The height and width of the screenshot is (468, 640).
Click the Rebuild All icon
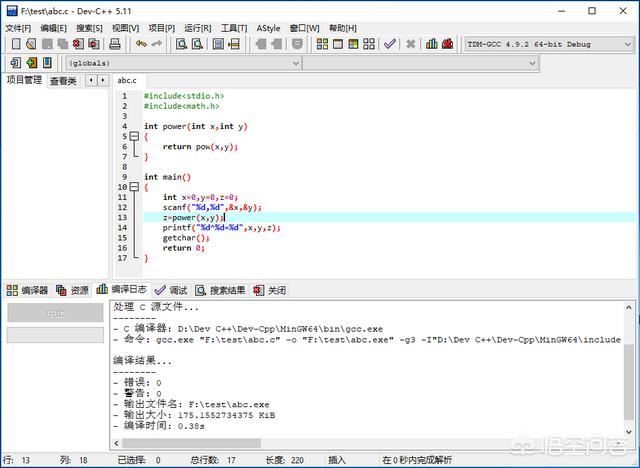(x=369, y=44)
